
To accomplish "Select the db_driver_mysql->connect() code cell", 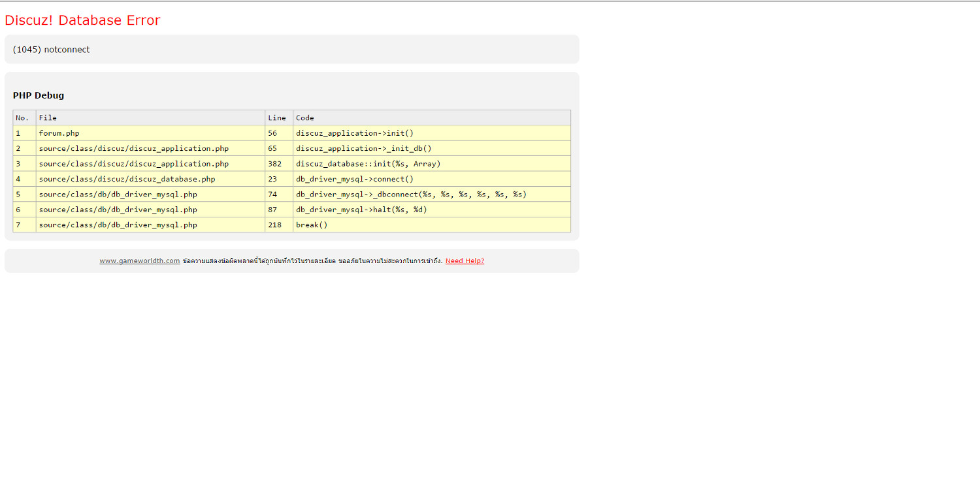I will click(432, 179).
